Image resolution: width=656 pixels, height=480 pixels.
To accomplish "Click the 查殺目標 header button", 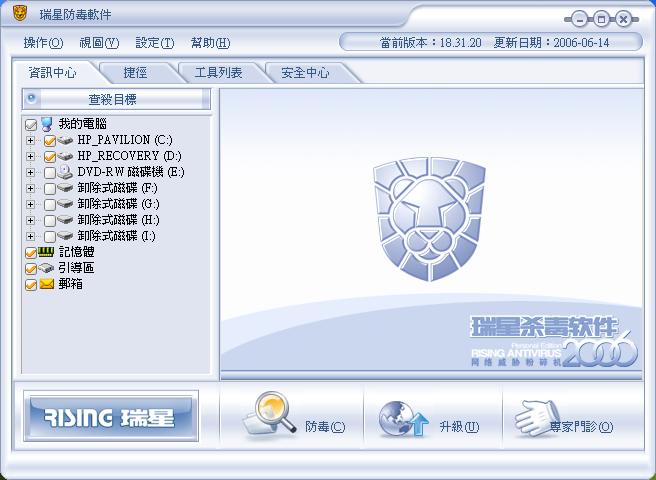I will pyautogui.click(x=116, y=99).
